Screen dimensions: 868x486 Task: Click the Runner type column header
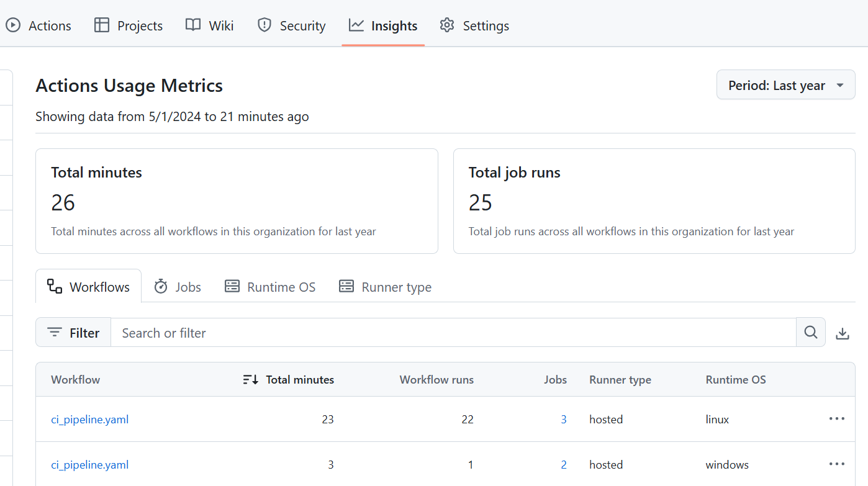[620, 379]
